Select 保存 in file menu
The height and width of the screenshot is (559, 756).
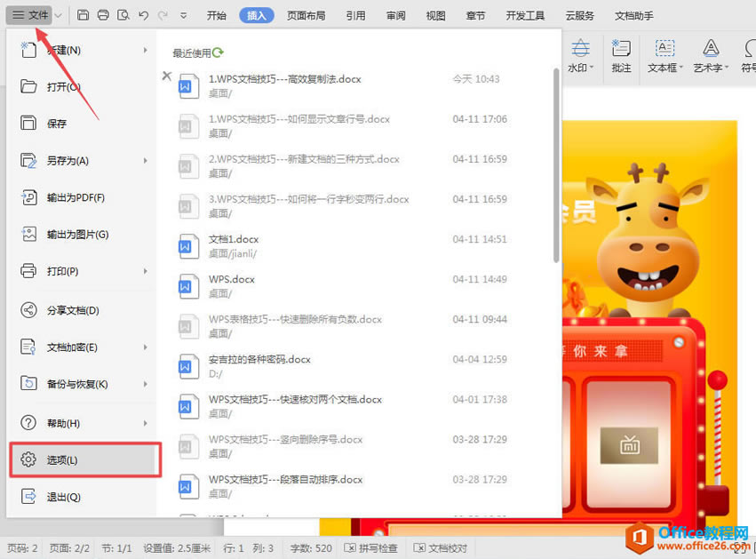(x=83, y=124)
